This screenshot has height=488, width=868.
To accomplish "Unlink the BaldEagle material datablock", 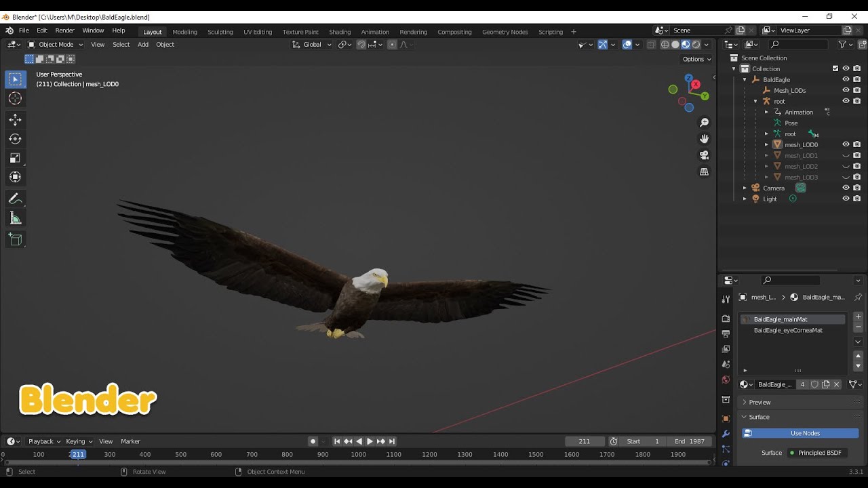I will pyautogui.click(x=837, y=384).
